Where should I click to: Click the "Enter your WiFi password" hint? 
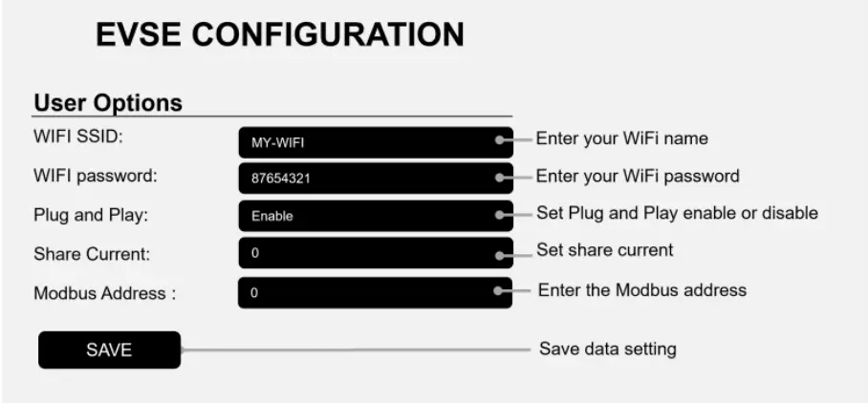pos(637,177)
